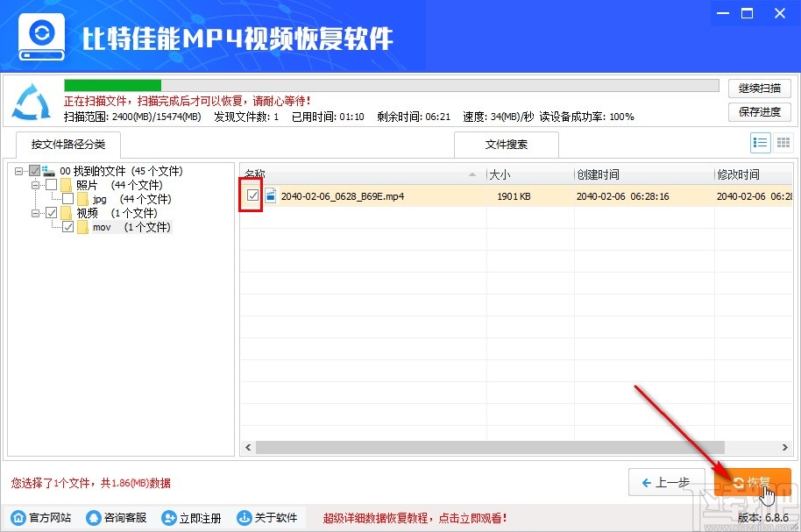Sort by the 大小 column header
The width and height of the screenshot is (801, 532).
(x=530, y=174)
